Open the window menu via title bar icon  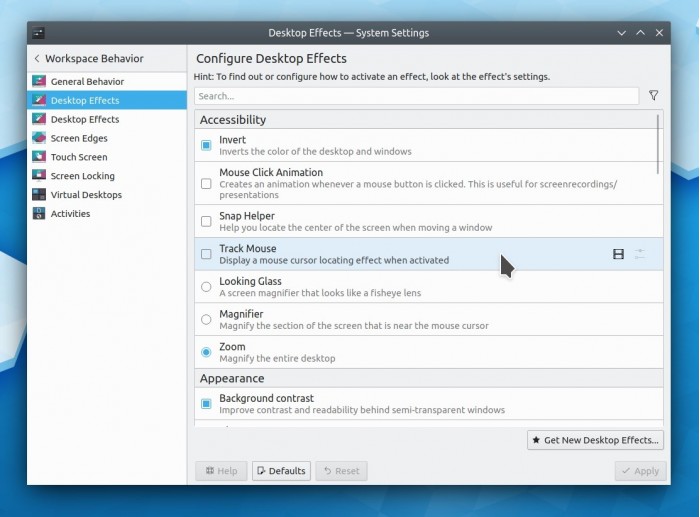[x=39, y=33]
